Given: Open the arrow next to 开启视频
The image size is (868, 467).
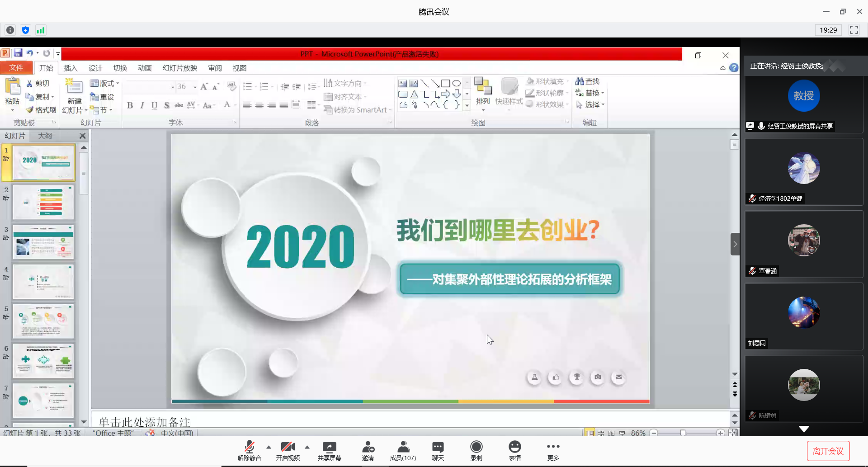Looking at the screenshot, I should [307, 448].
